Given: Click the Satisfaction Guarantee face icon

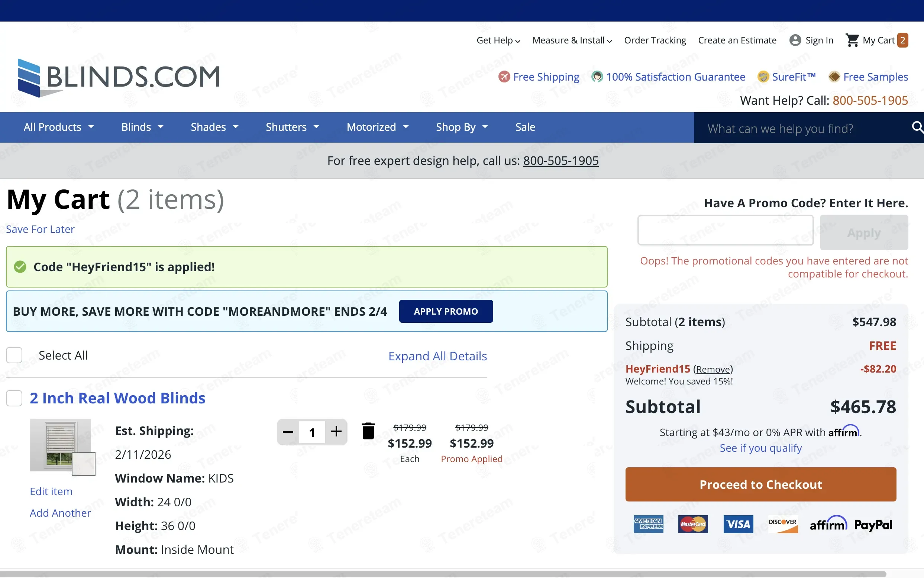Looking at the screenshot, I should coord(597,77).
